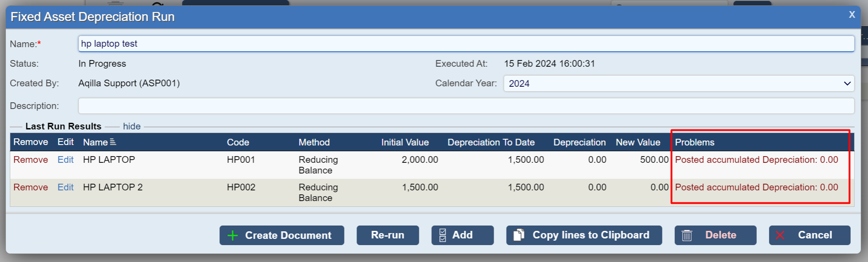This screenshot has height=262, width=868.
Task: Edit the HP LAPTOP 2 asset line
Action: click(x=65, y=187)
